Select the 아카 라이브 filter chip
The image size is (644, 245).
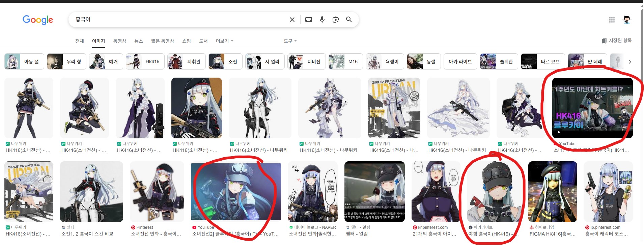coord(460,61)
